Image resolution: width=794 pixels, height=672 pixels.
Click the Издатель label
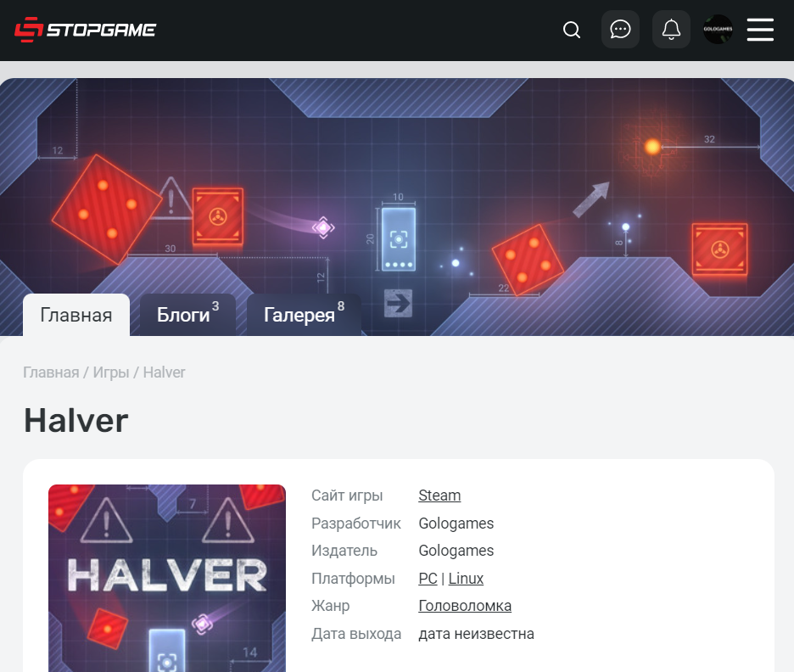point(344,551)
